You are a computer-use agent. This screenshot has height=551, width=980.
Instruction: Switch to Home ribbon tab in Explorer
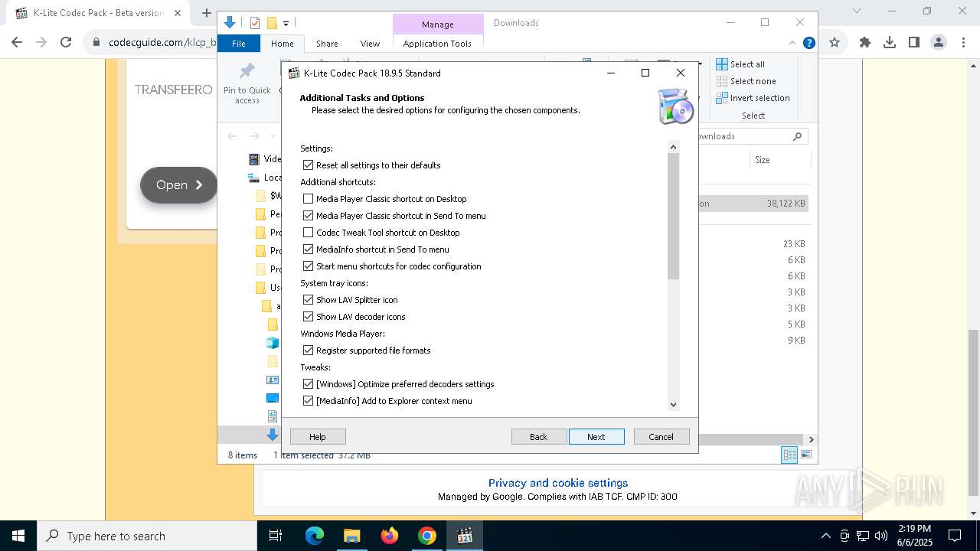[282, 44]
